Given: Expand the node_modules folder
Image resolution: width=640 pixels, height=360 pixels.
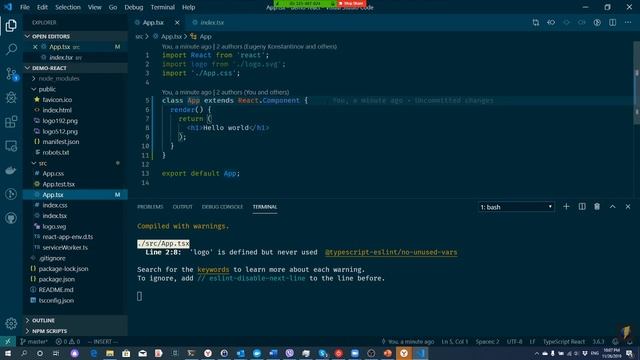Looking at the screenshot, I should [59, 78].
